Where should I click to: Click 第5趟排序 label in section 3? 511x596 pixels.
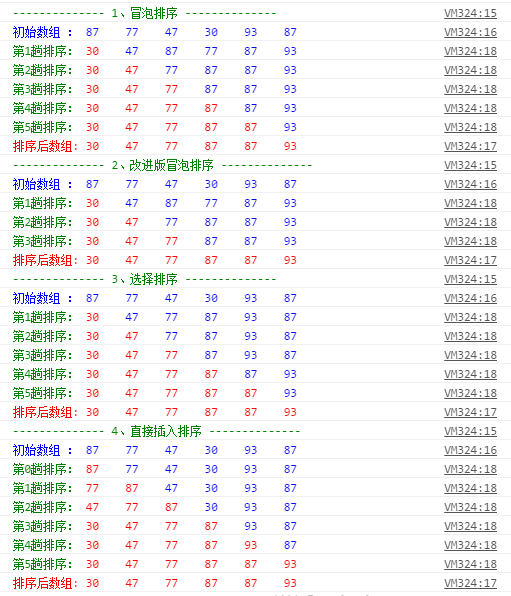[42, 393]
